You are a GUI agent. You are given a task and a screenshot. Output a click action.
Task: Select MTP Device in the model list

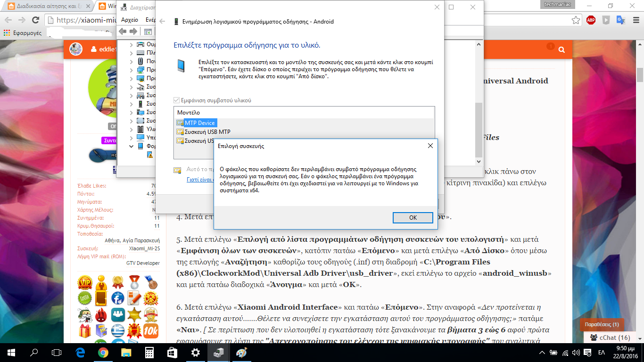[199, 123]
